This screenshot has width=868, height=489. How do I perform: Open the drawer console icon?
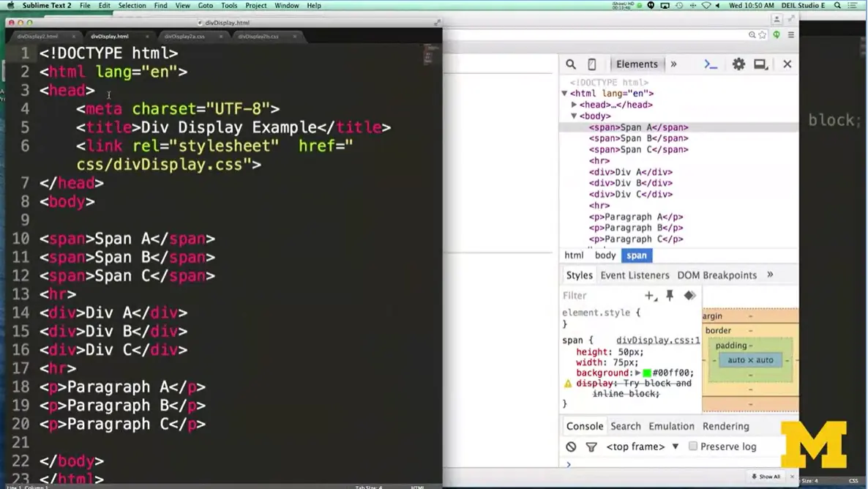[710, 64]
